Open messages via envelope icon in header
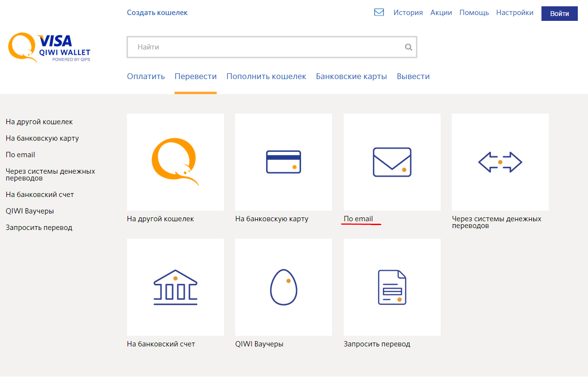Image resolution: width=588 pixels, height=377 pixels. pos(379,13)
